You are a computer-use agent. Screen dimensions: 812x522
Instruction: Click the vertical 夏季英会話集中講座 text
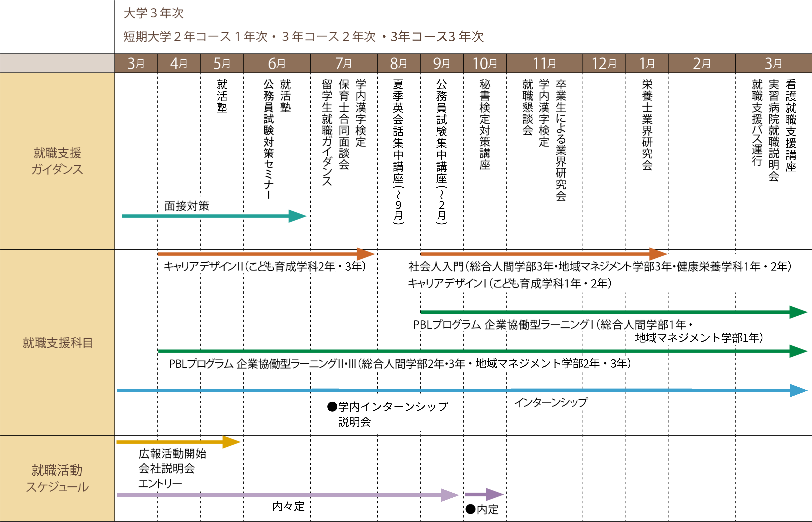click(398, 152)
